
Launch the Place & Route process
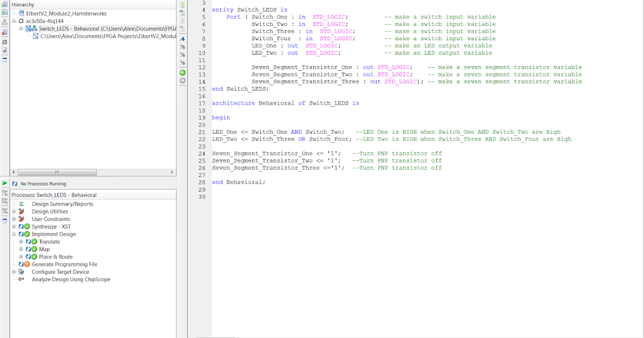coord(55,257)
